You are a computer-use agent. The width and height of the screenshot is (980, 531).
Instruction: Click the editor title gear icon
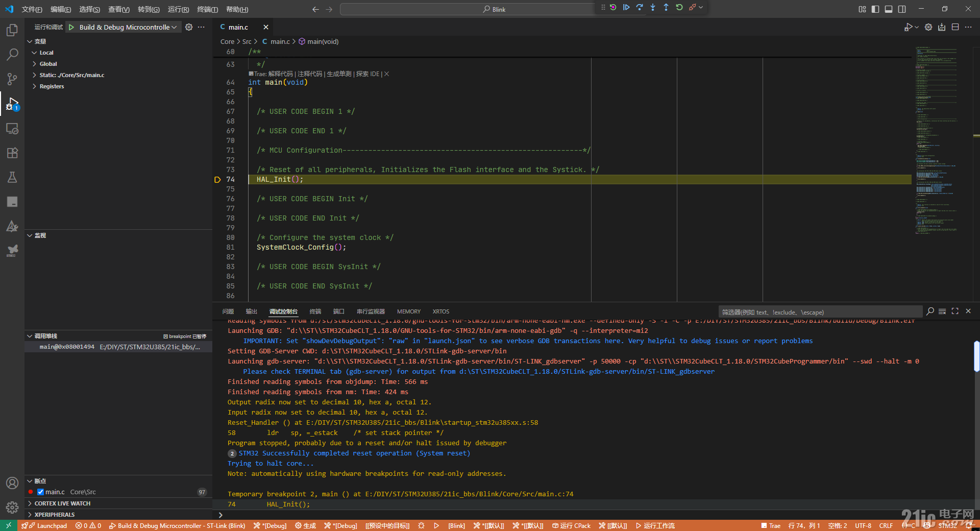[x=928, y=27]
